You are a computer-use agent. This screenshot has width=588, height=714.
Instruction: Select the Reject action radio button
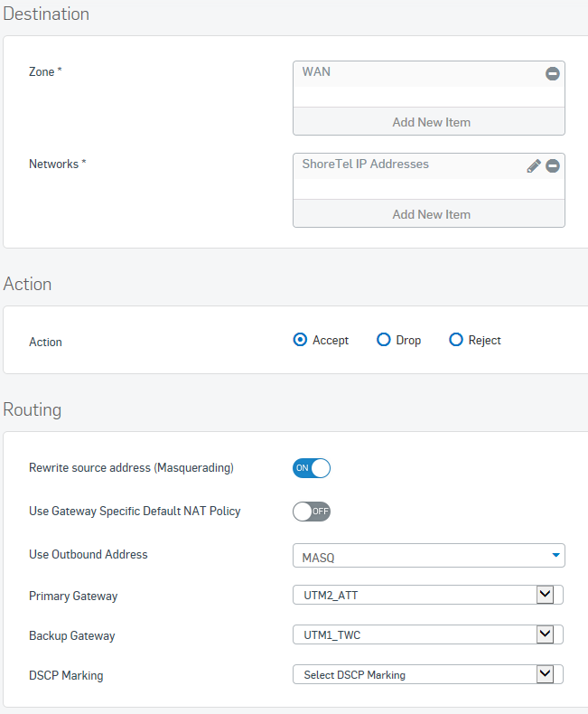[456, 340]
